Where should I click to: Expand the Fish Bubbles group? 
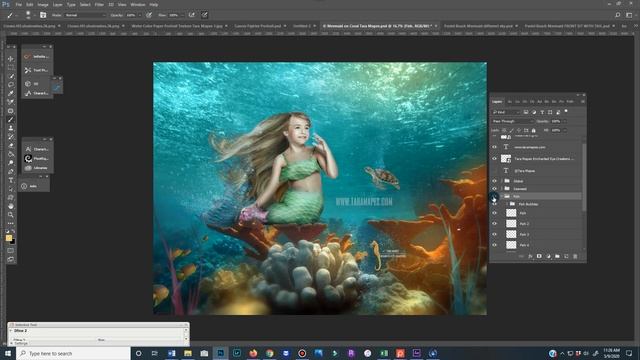(507, 204)
